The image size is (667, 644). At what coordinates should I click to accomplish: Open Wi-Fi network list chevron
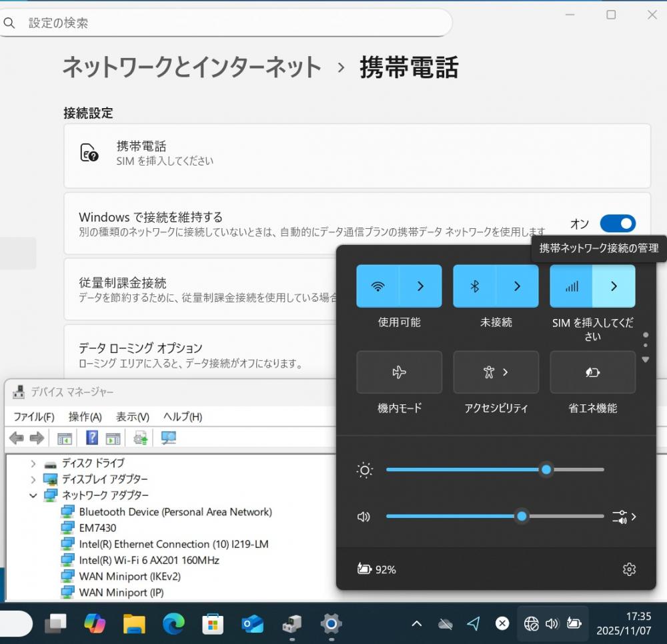pos(420,286)
